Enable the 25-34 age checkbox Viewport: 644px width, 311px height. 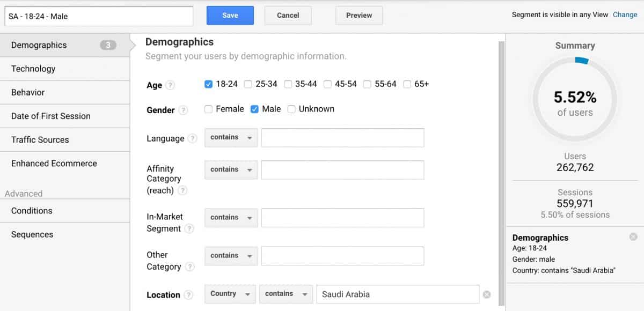tap(248, 84)
